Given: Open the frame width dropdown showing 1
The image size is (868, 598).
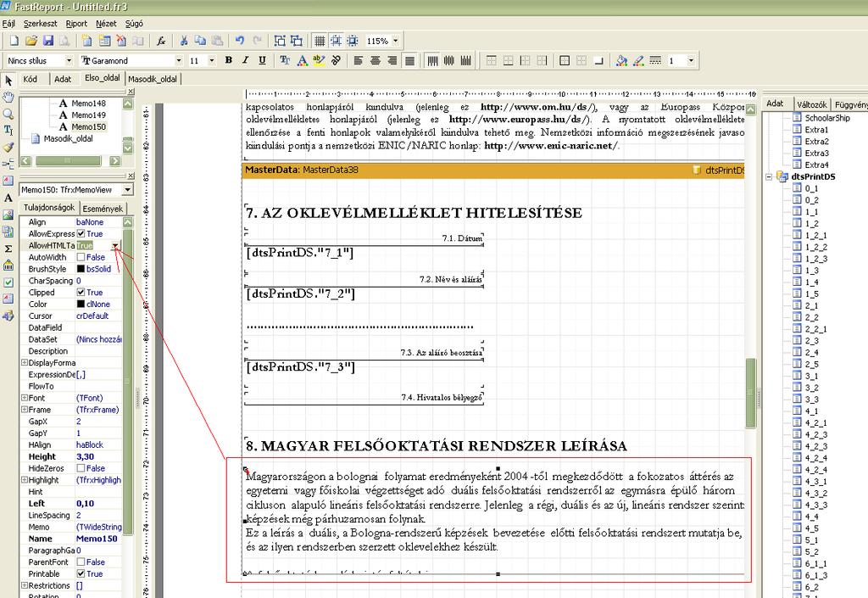Looking at the screenshot, I should click(x=691, y=60).
